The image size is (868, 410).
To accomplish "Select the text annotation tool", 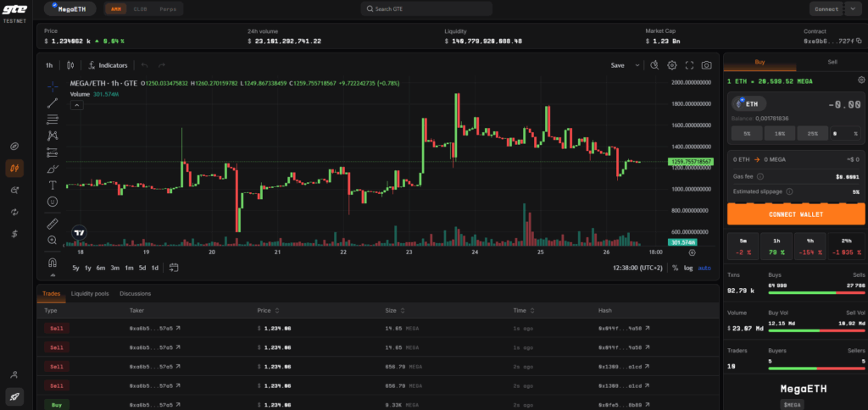I will 53,185.
